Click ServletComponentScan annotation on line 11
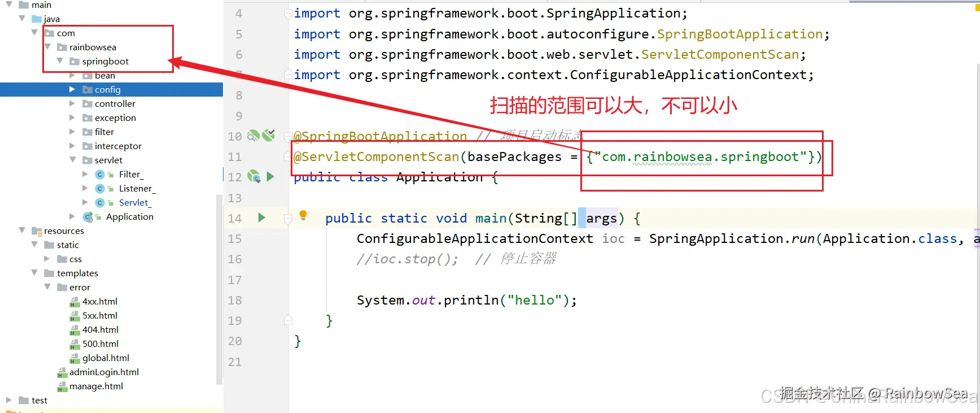Screen dimensions: 980x413 point(377,156)
